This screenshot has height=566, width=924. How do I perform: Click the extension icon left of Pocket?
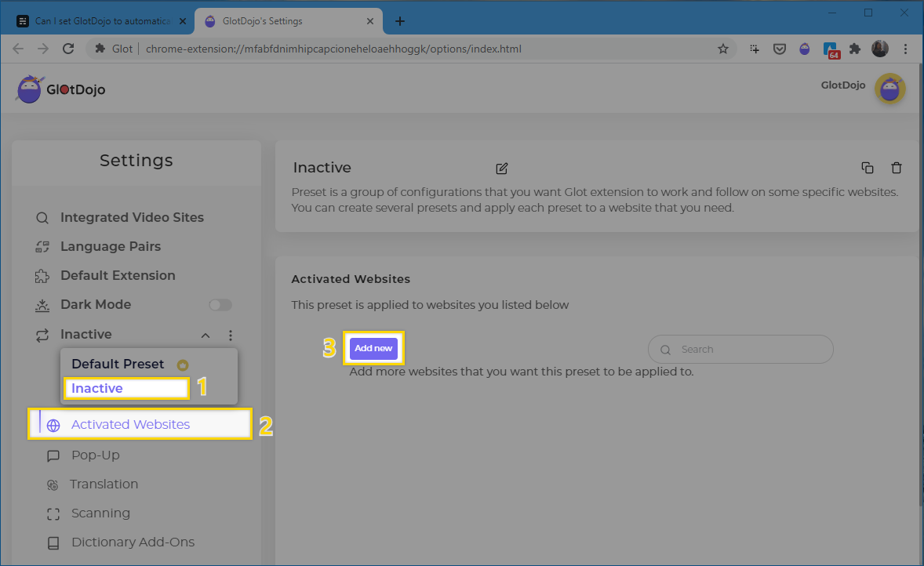pyautogui.click(x=755, y=49)
